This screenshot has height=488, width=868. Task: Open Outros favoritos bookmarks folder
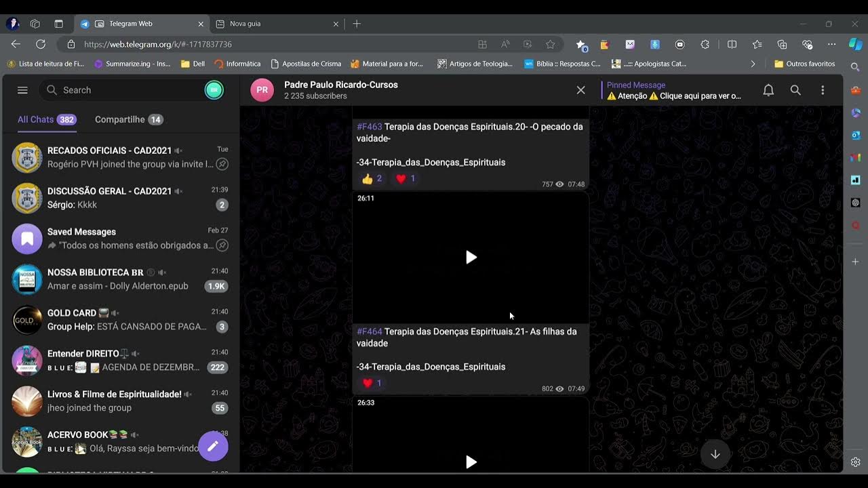[x=804, y=64]
